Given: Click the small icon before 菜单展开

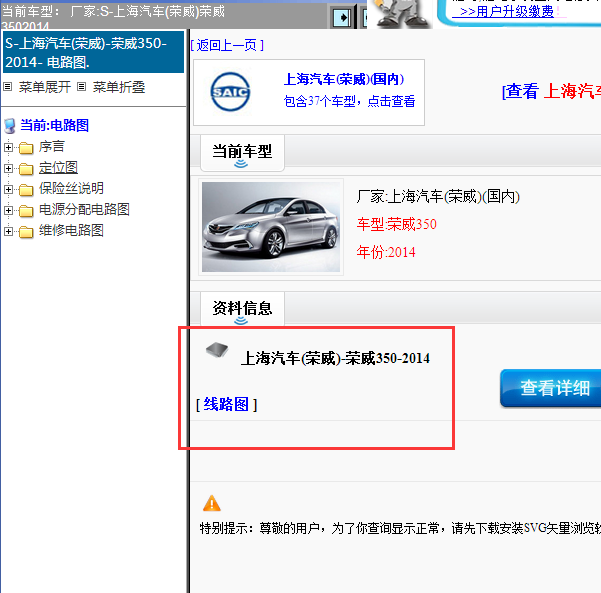Looking at the screenshot, I should (8, 87).
